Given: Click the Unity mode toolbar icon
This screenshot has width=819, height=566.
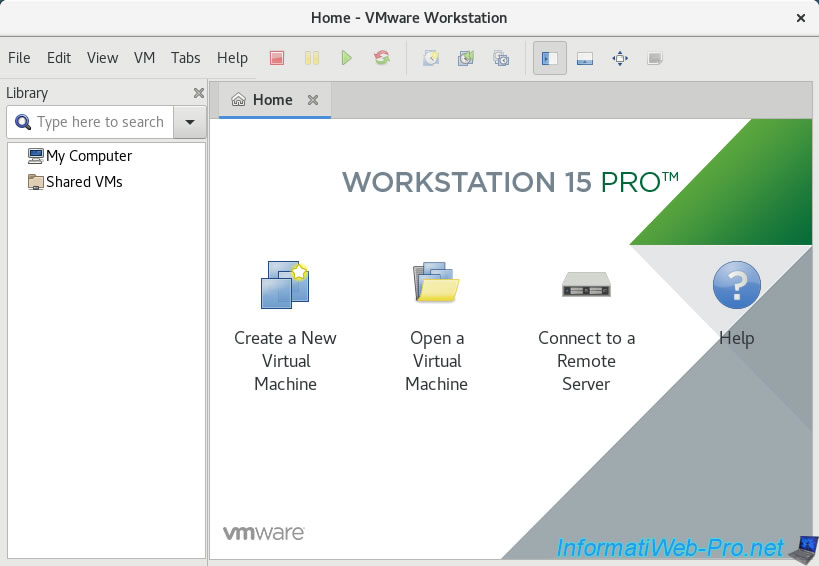Looking at the screenshot, I should [655, 58].
